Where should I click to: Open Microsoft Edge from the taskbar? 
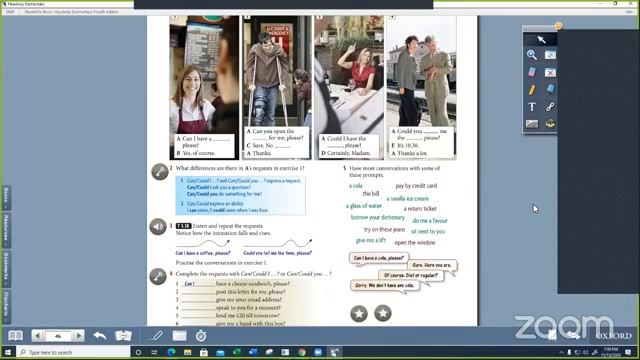coord(171,352)
